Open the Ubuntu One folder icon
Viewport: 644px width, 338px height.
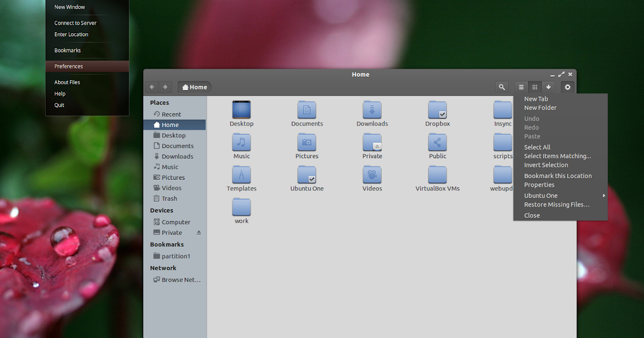point(307,174)
